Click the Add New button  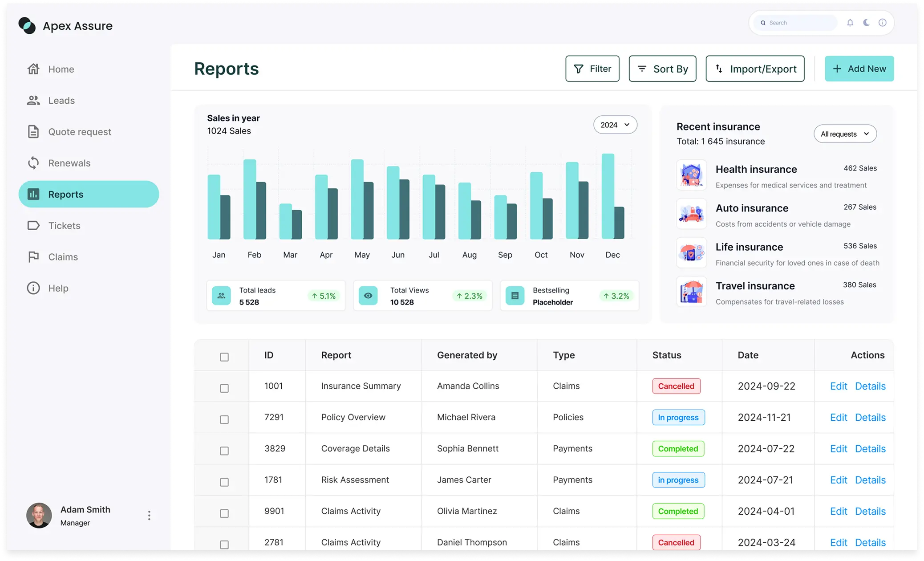[859, 69]
